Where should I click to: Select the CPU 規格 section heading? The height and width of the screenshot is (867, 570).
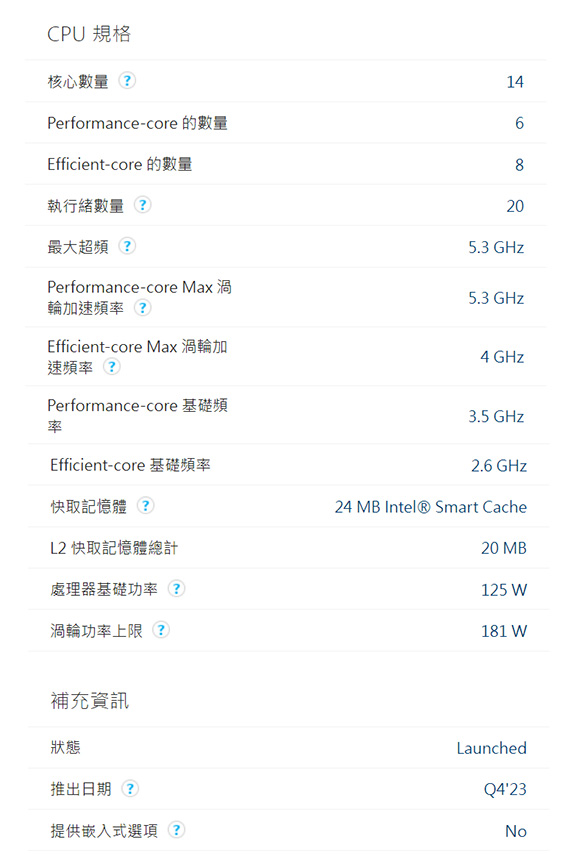tap(89, 34)
